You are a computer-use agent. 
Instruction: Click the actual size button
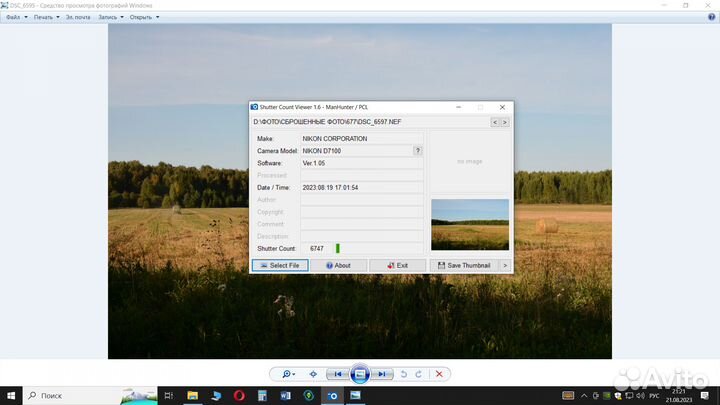tap(313, 374)
